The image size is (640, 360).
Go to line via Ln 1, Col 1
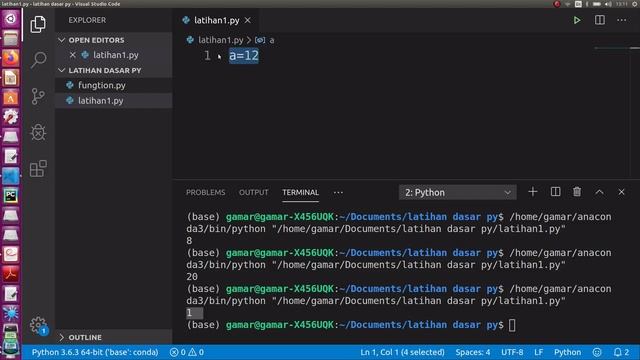(x=402, y=352)
